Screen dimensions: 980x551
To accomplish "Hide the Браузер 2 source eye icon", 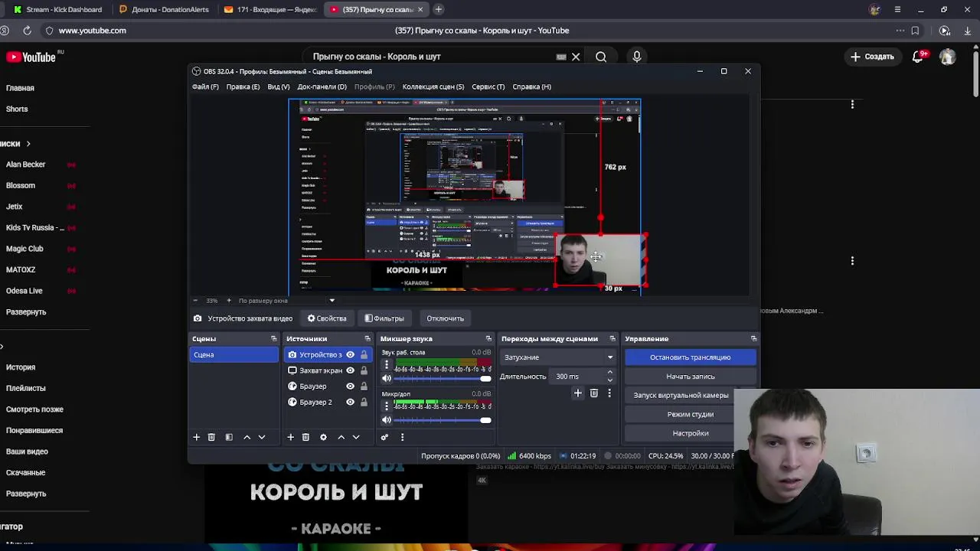I will (350, 403).
